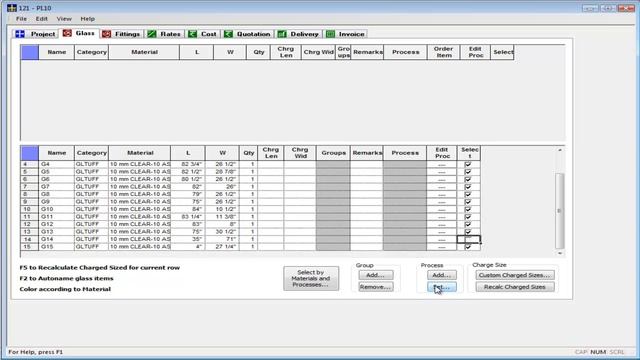Click the green Cost tab icon

pos(192,34)
